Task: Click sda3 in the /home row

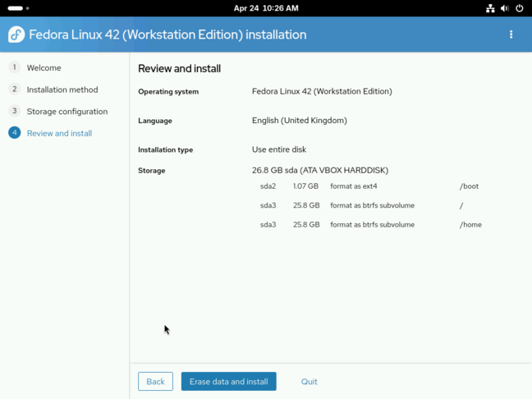Action: click(268, 225)
